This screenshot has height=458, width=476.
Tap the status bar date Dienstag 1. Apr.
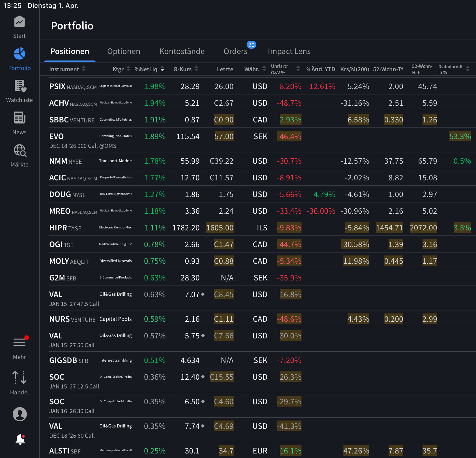(53, 6)
